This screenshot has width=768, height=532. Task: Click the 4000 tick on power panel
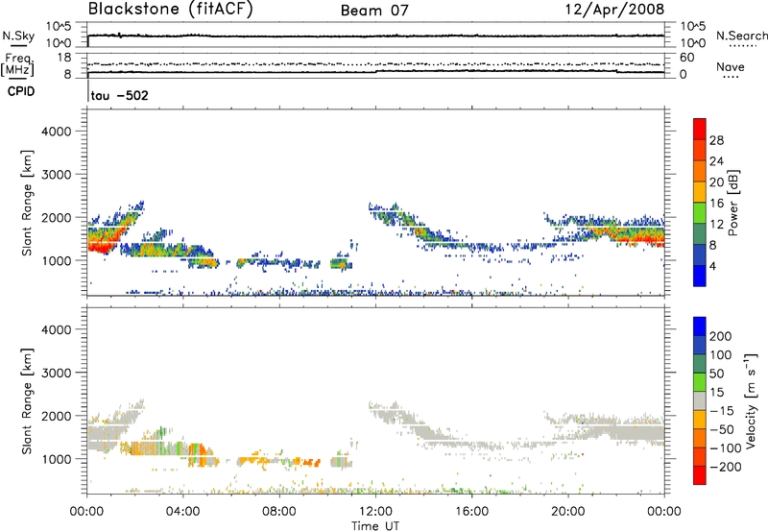[56, 132]
